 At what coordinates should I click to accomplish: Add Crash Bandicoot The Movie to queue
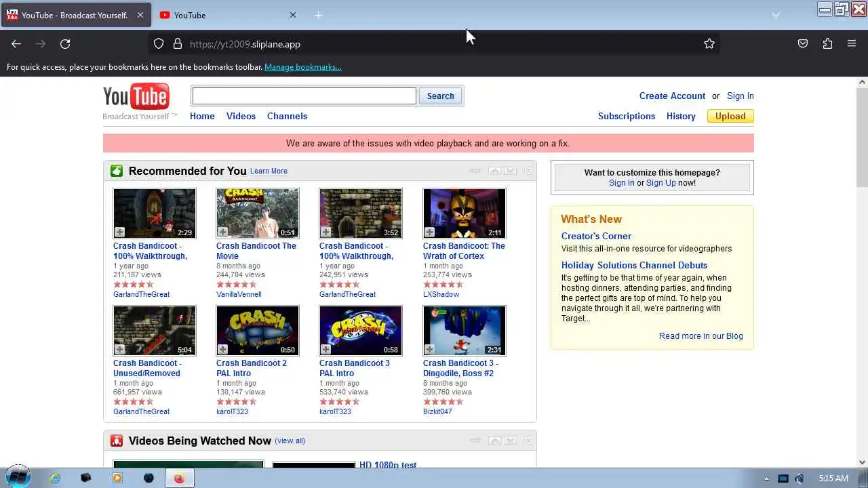pyautogui.click(x=222, y=232)
